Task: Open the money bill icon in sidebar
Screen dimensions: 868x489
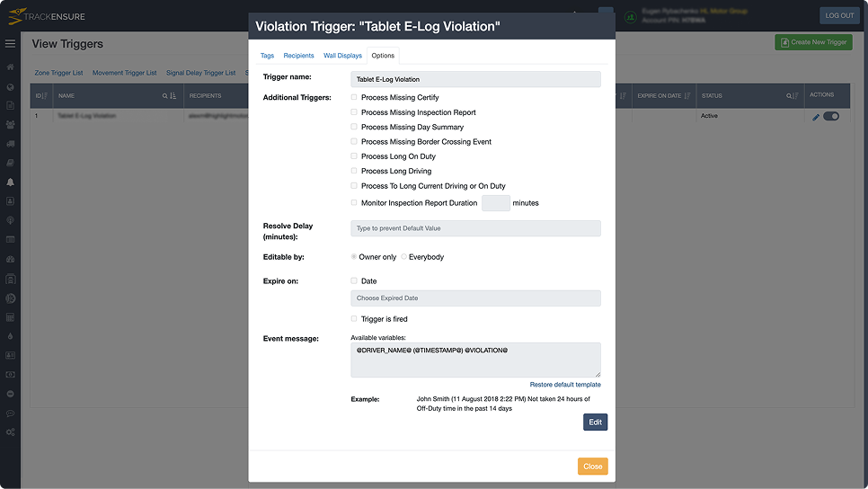Action: point(10,374)
